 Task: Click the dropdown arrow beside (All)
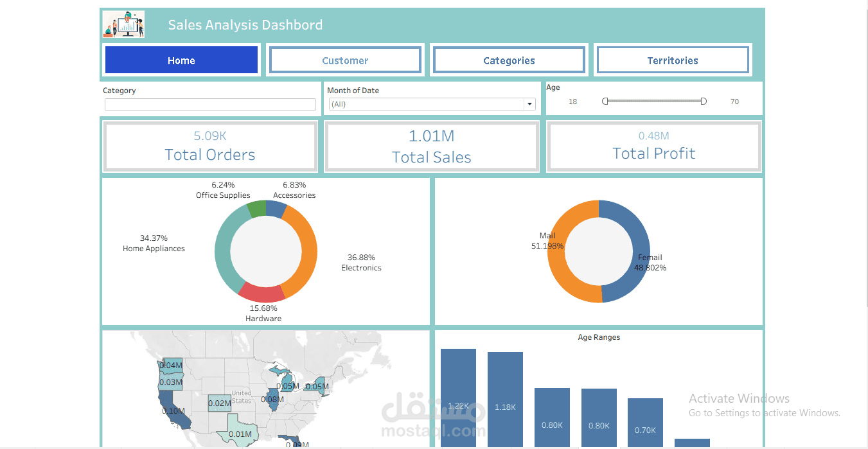pyautogui.click(x=529, y=104)
